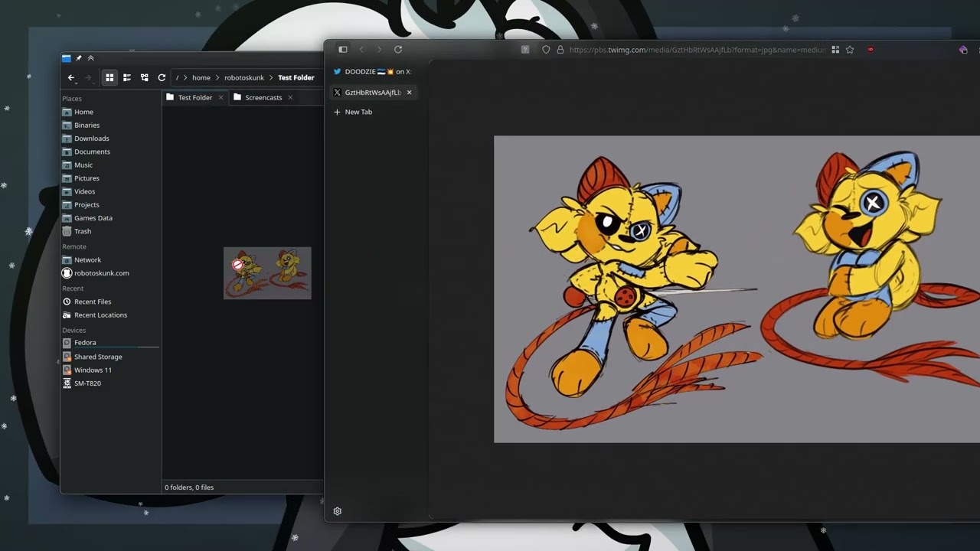This screenshot has height=551, width=980.
Task: Switch Dolphin to compact list view mode
Action: point(127,77)
